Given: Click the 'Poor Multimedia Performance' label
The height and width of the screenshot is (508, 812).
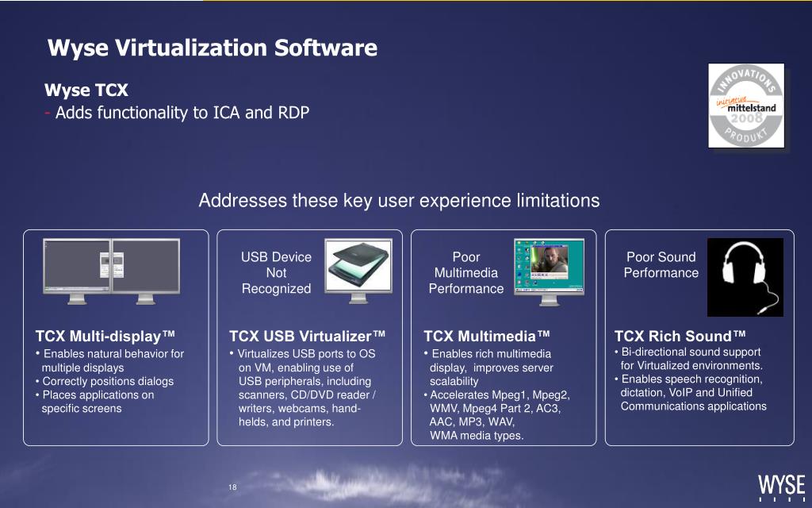Looking at the screenshot, I should (466, 273).
